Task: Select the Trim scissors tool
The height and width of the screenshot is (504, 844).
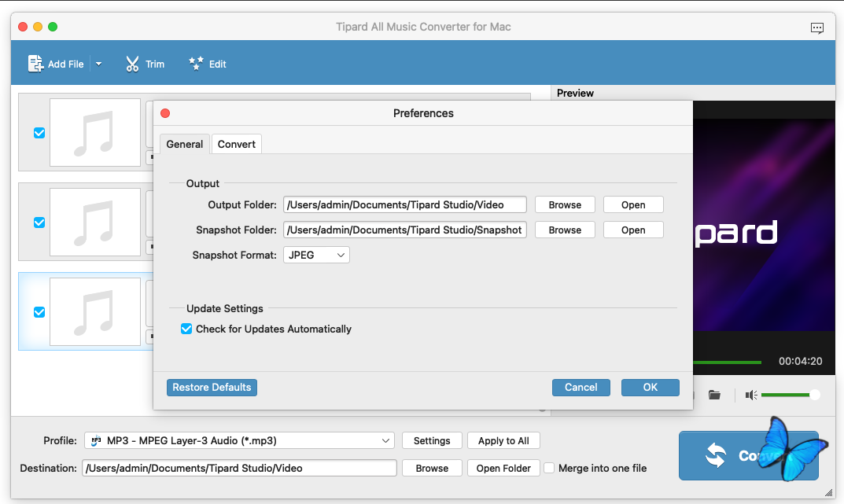Action: pyautogui.click(x=145, y=64)
